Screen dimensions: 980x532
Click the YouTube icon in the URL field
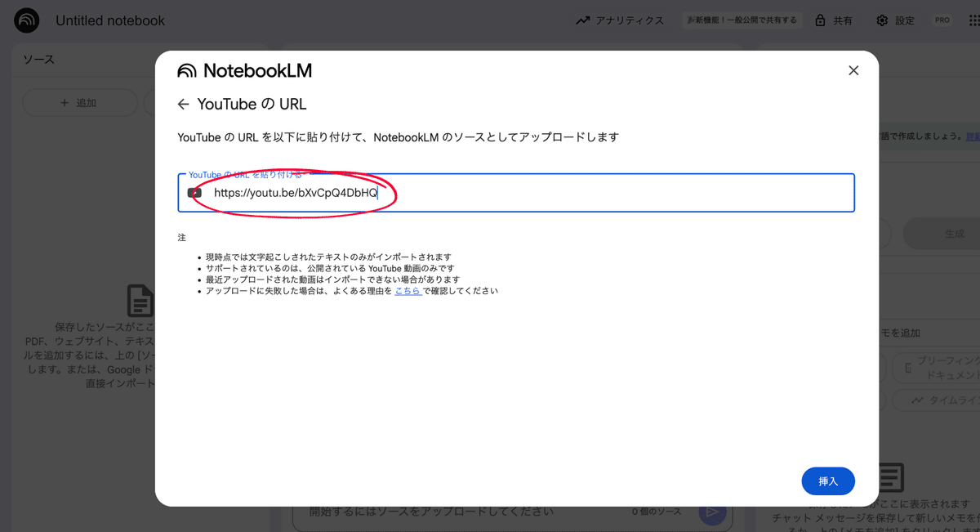[194, 193]
